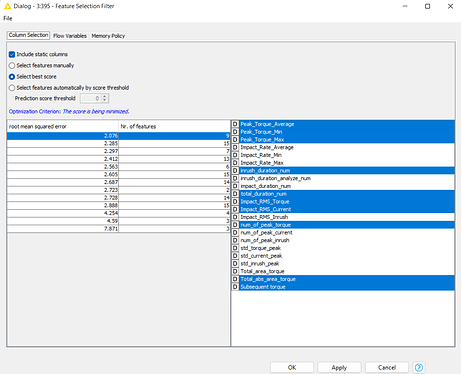Click the D type icon beside Impact_Rate_Average
This screenshot has height=374, width=461.
tap(235, 147)
